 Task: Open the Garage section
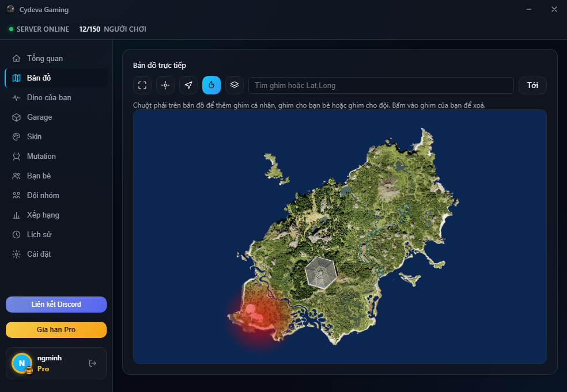[x=56, y=117]
